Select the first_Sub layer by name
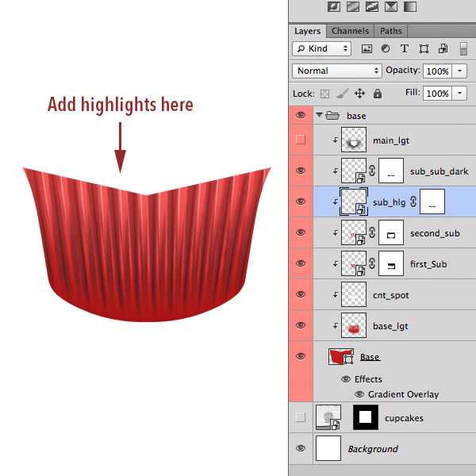This screenshot has height=476, width=476. (x=428, y=264)
